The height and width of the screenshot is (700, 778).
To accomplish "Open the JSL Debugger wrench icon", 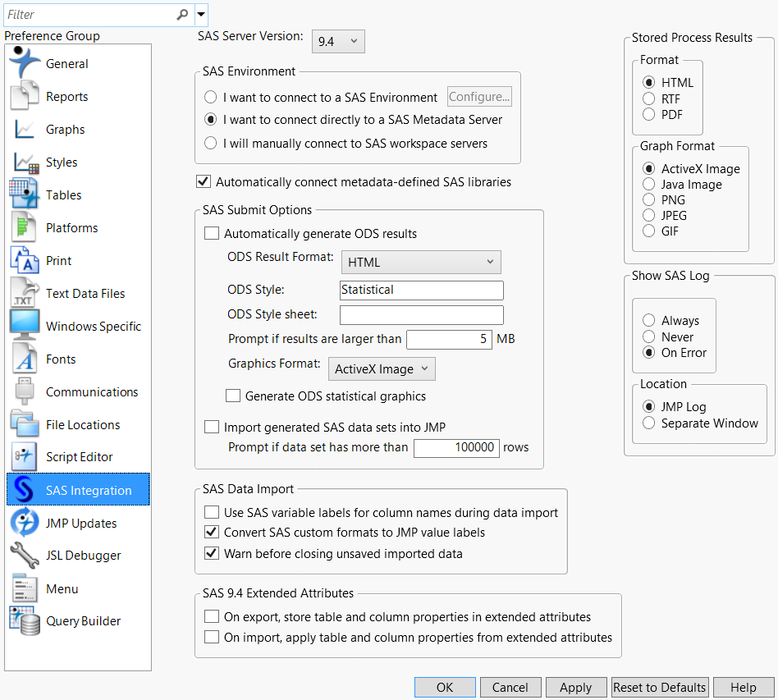I will coord(25,556).
